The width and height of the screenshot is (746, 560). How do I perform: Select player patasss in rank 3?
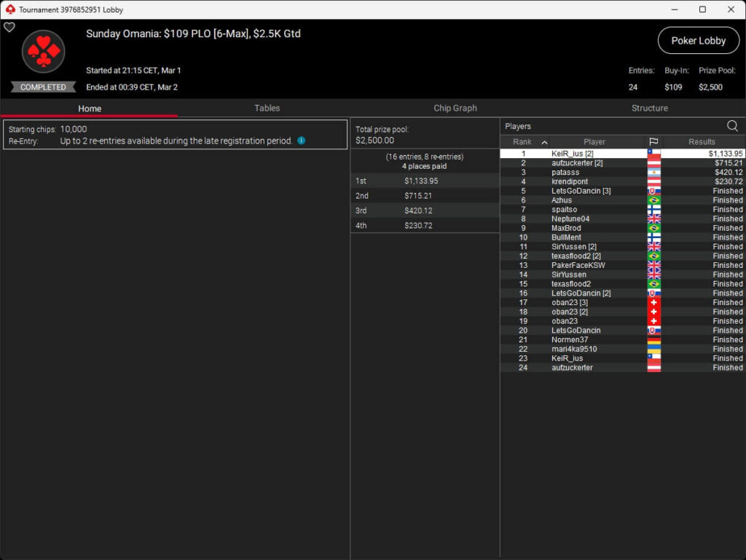pyautogui.click(x=565, y=173)
